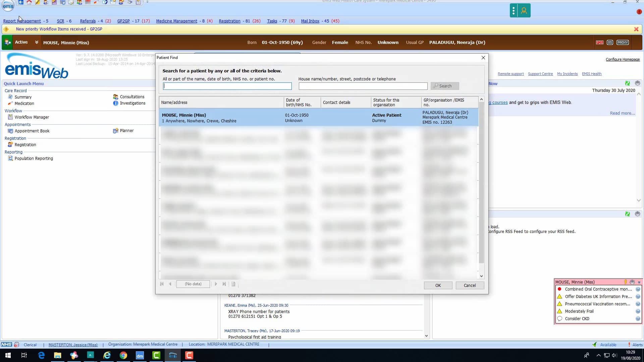
Task: Click the PROXY badge in patient banner
Action: point(623,43)
